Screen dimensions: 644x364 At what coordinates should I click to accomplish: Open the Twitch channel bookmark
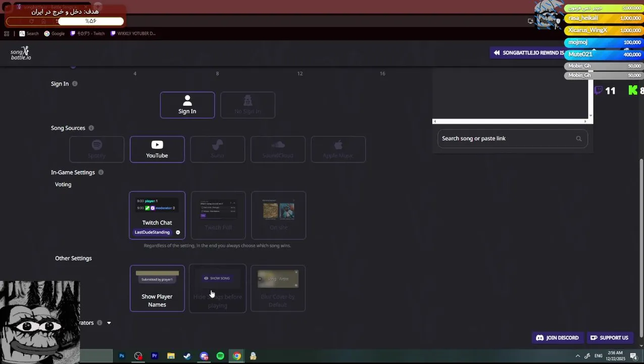click(87, 33)
